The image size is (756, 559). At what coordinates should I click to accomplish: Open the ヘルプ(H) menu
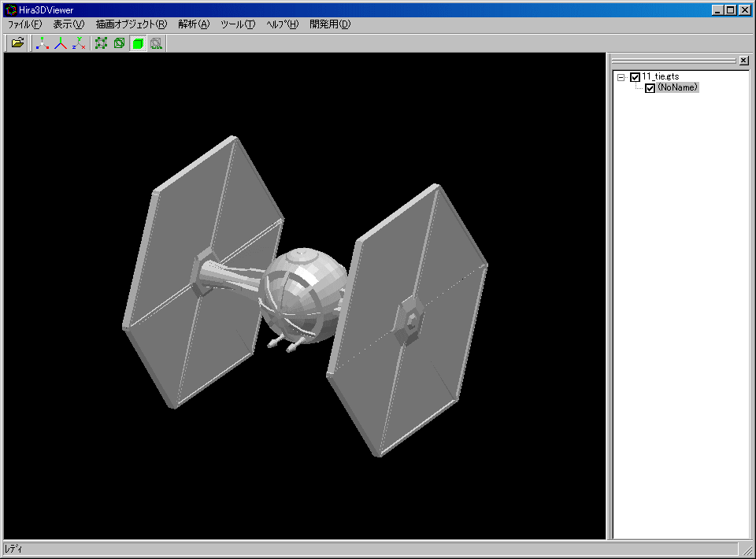[x=283, y=24]
